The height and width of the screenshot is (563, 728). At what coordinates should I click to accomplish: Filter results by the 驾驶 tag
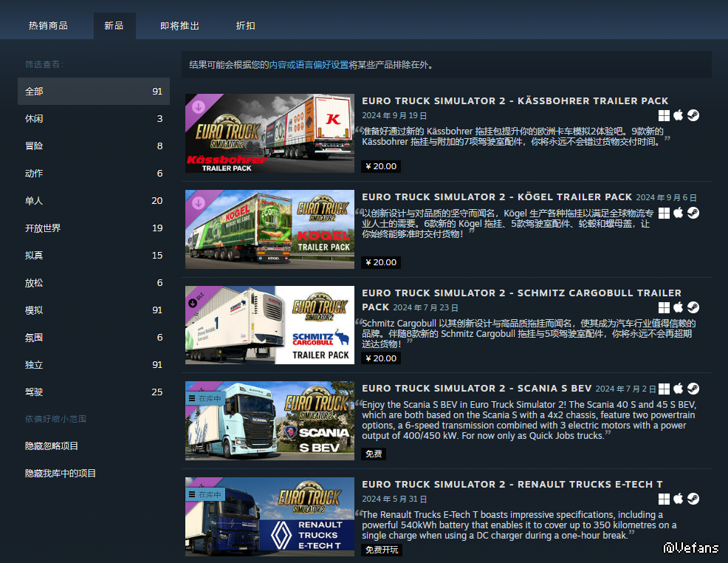click(33, 392)
